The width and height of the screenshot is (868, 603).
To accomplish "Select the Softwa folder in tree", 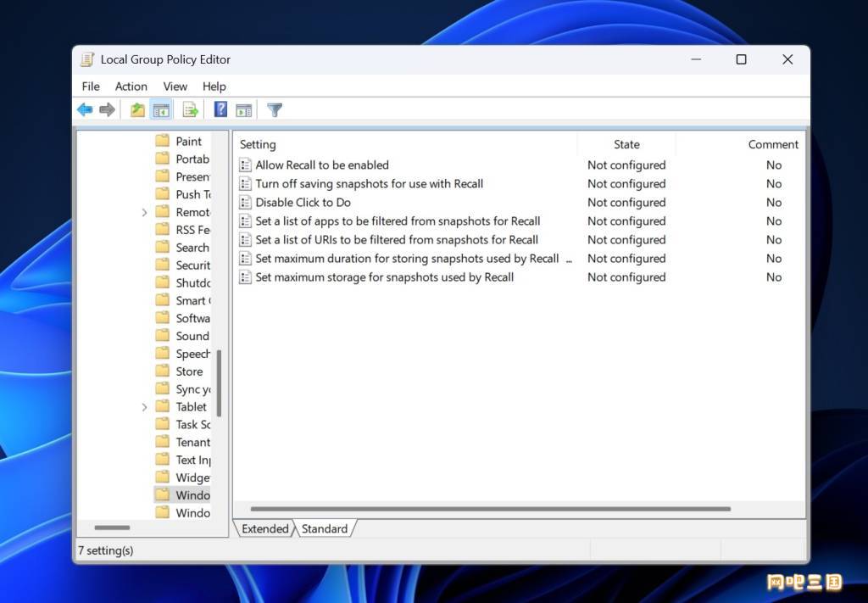I will (193, 318).
